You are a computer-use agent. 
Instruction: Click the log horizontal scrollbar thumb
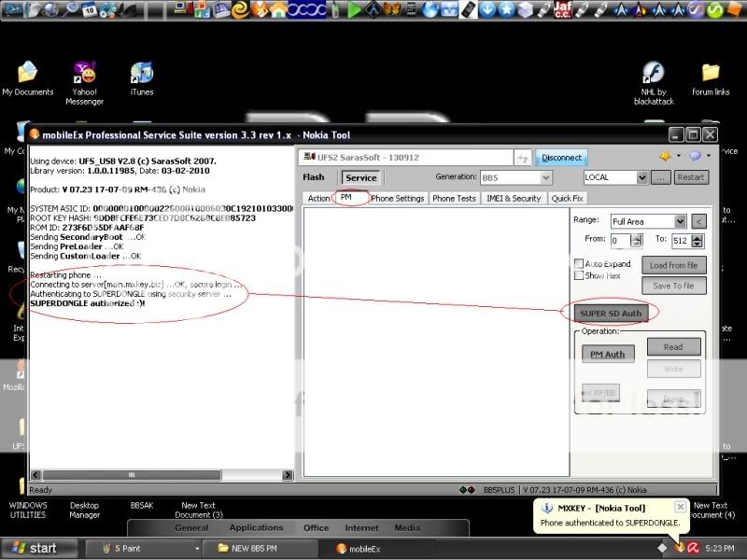(132, 475)
